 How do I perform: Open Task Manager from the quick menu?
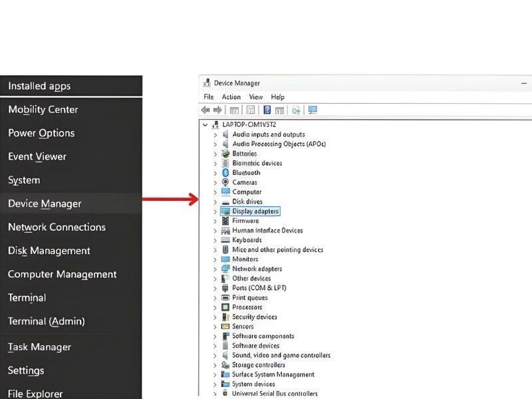coord(39,347)
